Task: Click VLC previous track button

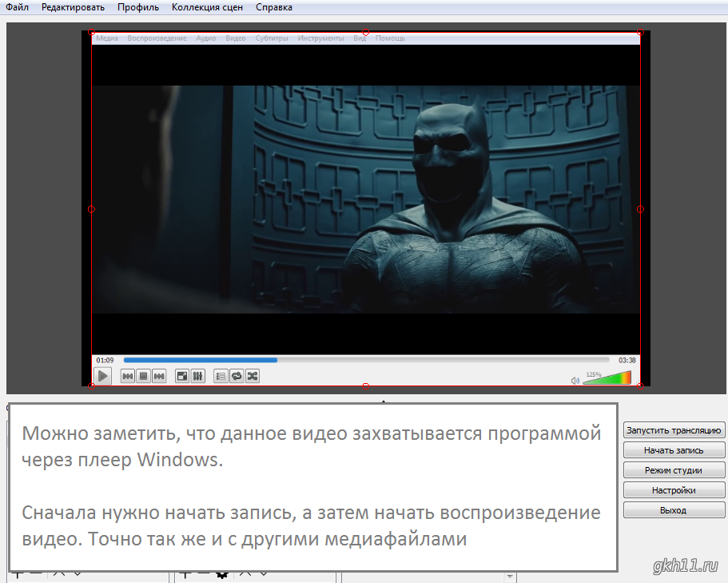Action: pyautogui.click(x=128, y=376)
